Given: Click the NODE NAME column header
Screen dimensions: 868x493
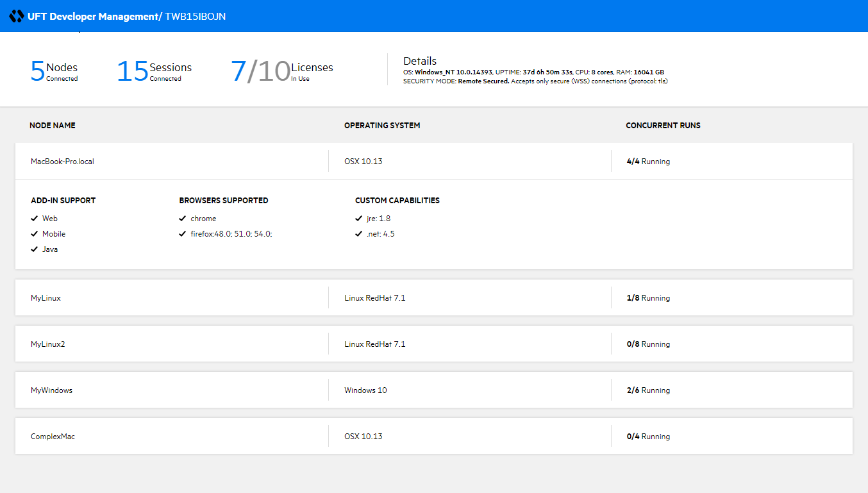Looking at the screenshot, I should [x=53, y=126].
